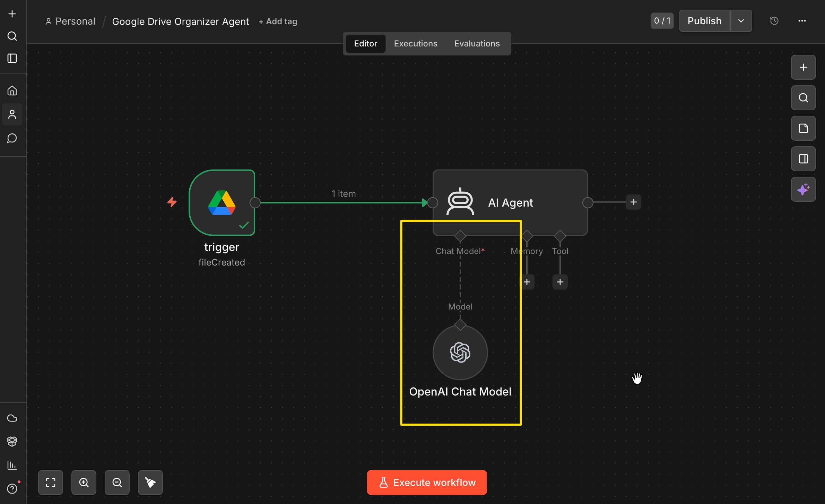825x504 pixels.
Task: Add a sticky note from right toolbar
Action: 804,128
